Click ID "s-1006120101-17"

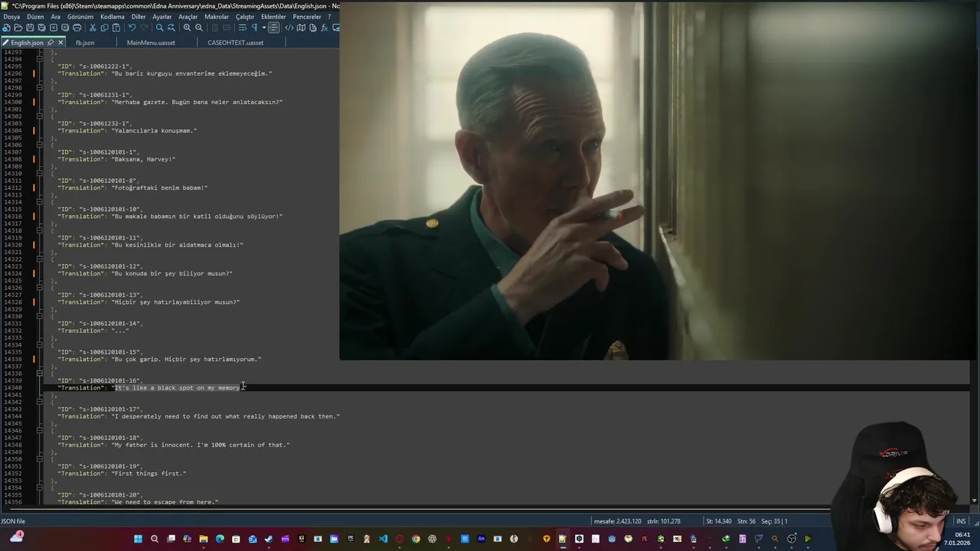click(x=110, y=409)
